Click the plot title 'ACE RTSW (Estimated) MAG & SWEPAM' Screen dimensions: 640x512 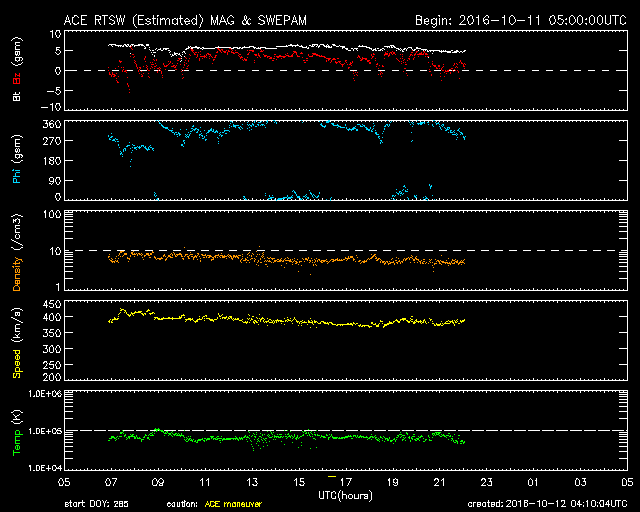185,20
